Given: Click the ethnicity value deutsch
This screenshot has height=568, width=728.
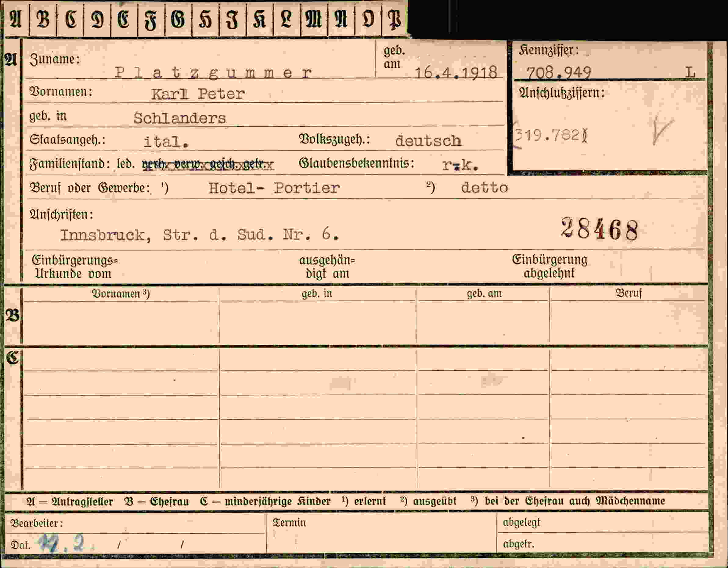Looking at the screenshot, I should [x=428, y=141].
